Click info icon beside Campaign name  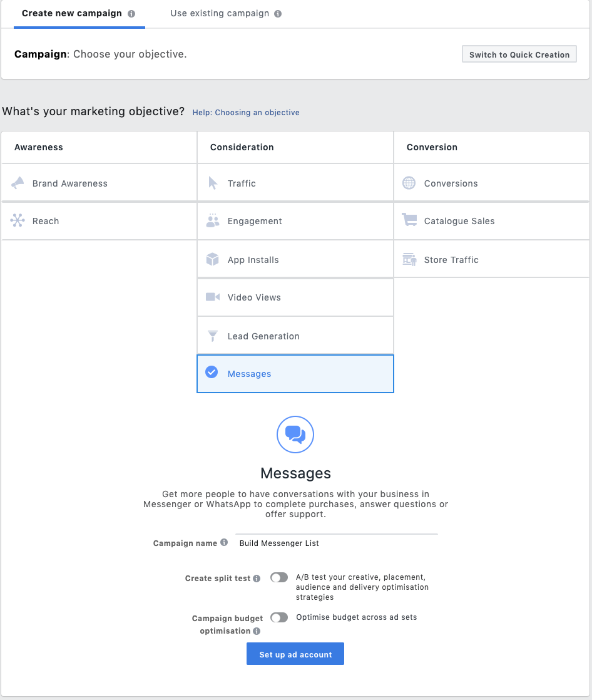[x=224, y=542]
